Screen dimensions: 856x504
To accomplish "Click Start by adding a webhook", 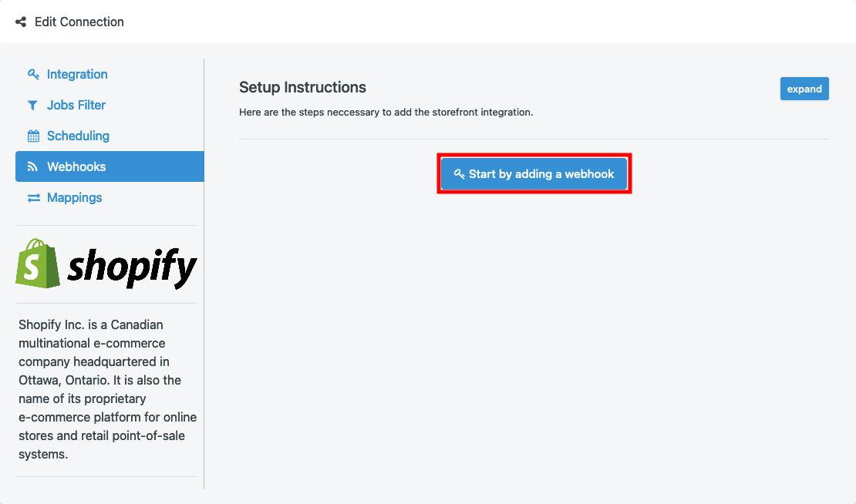I will click(534, 174).
